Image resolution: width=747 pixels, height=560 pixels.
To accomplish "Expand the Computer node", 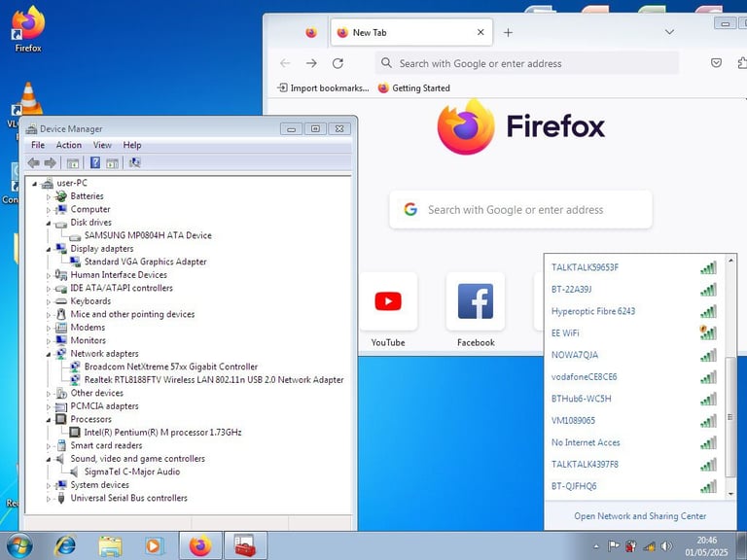I will pos(48,210).
